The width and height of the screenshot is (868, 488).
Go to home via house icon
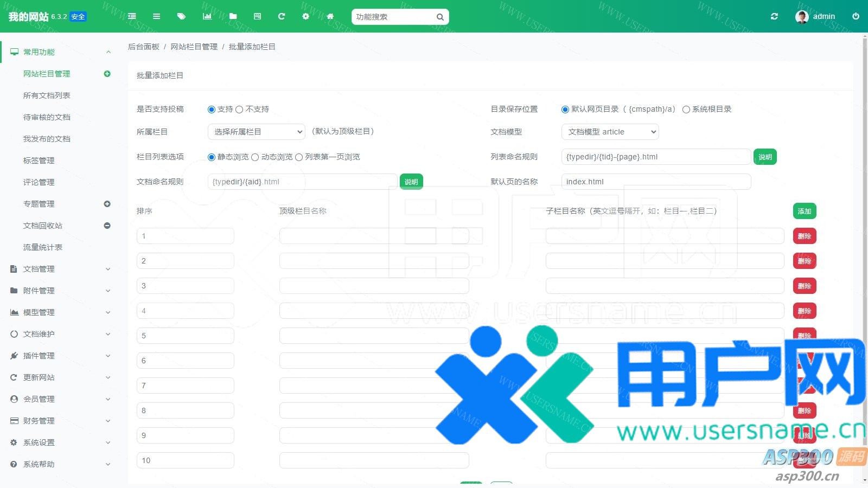tap(330, 16)
